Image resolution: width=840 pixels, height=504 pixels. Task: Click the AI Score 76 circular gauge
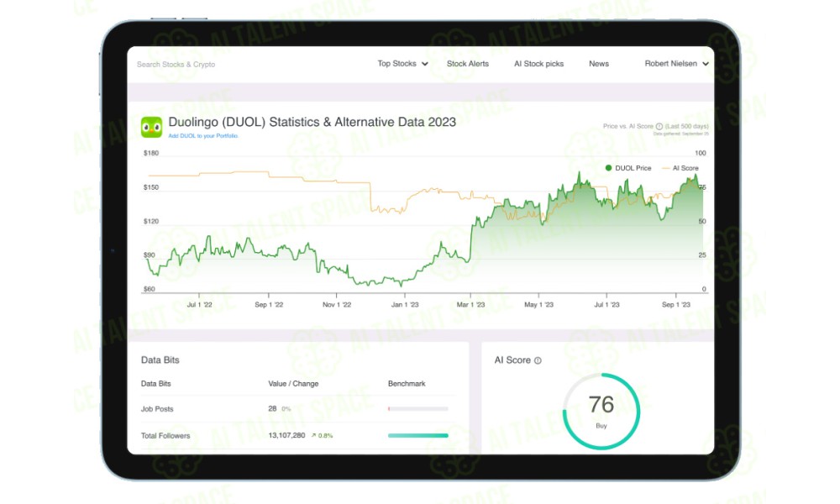click(x=601, y=412)
